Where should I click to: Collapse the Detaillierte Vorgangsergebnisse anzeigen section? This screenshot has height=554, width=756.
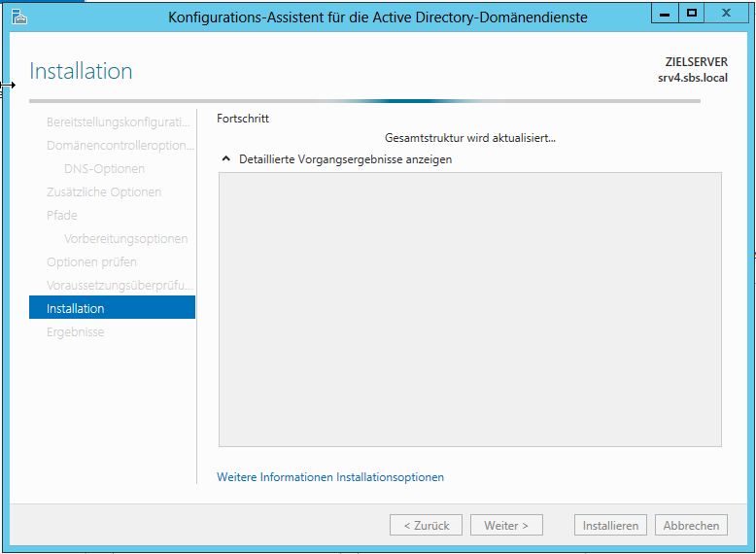point(227,159)
